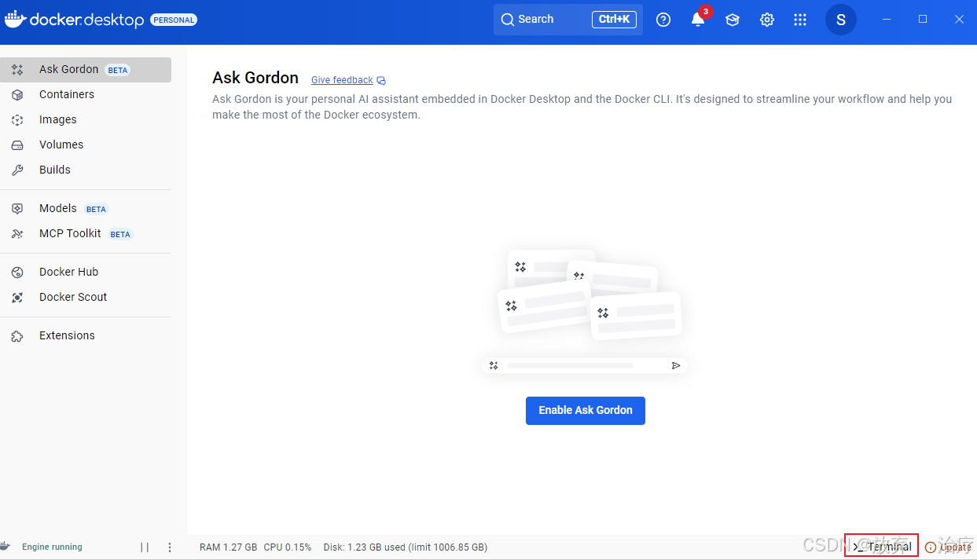Click the Enable Ask Gordon button

(586, 410)
